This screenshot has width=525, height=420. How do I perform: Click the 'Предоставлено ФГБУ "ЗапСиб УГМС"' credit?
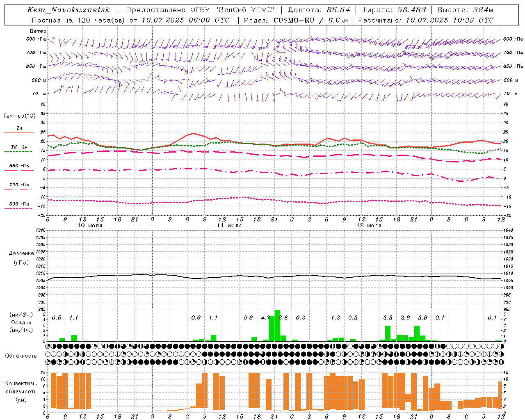201,10
